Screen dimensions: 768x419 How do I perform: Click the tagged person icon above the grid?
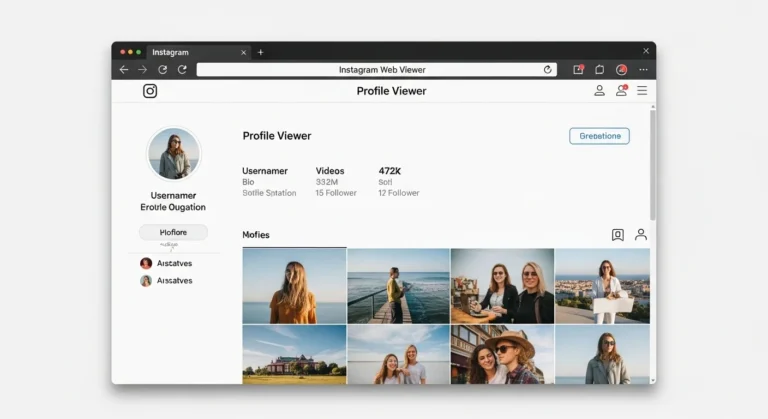coord(641,235)
